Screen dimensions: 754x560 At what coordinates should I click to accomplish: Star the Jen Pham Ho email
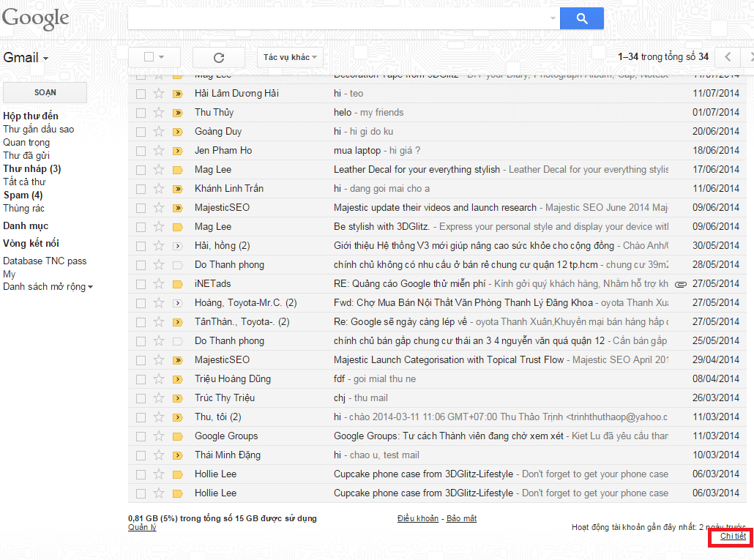(159, 151)
